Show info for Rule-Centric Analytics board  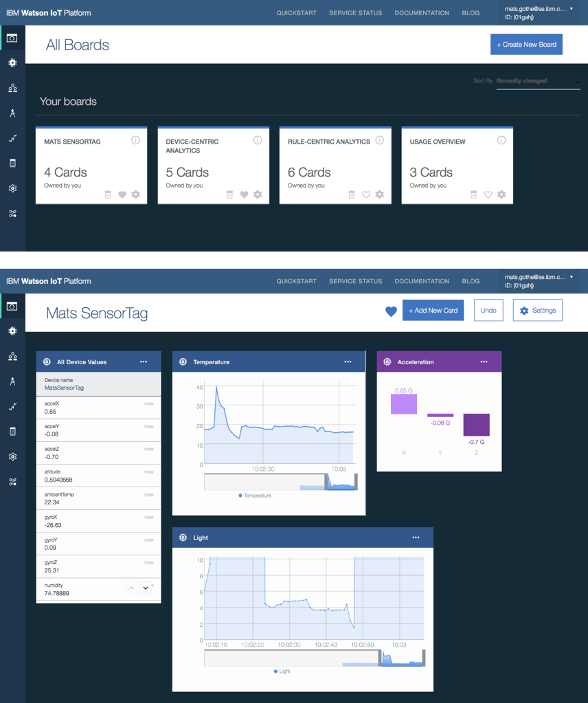[x=379, y=140]
